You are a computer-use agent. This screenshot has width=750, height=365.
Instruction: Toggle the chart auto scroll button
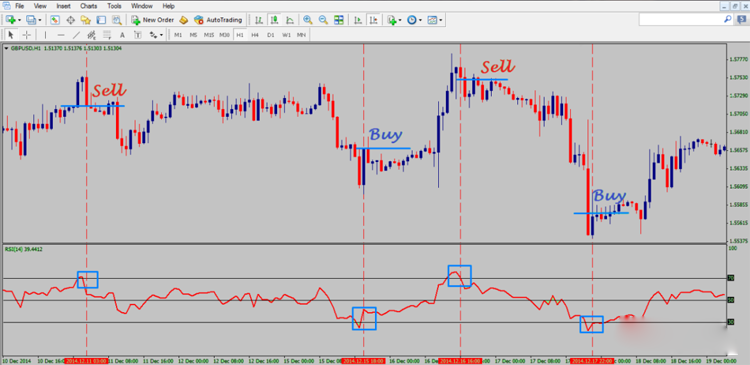358,20
